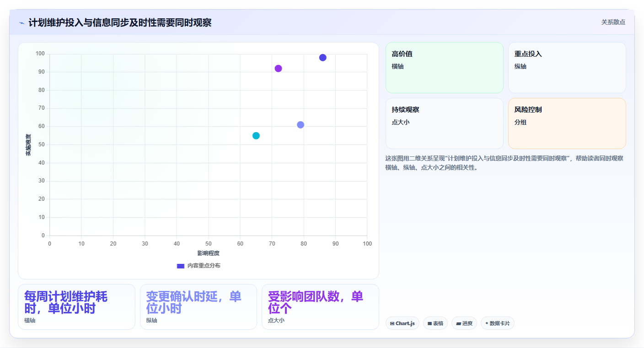
Task: Toggle the 内容重点分布 legend item
Action: [x=199, y=266]
